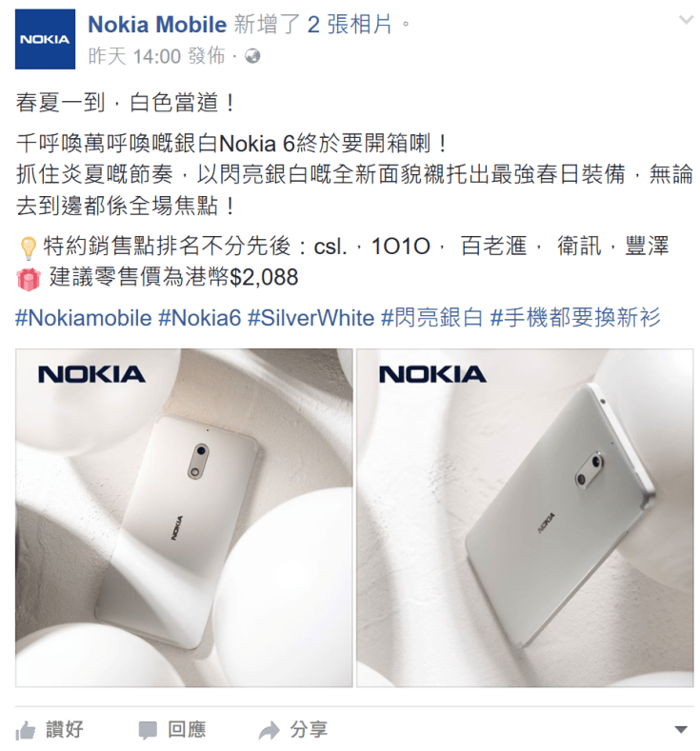Expand the audience selector arrow at bottom right
This screenshot has width=700, height=751.
click(x=681, y=730)
